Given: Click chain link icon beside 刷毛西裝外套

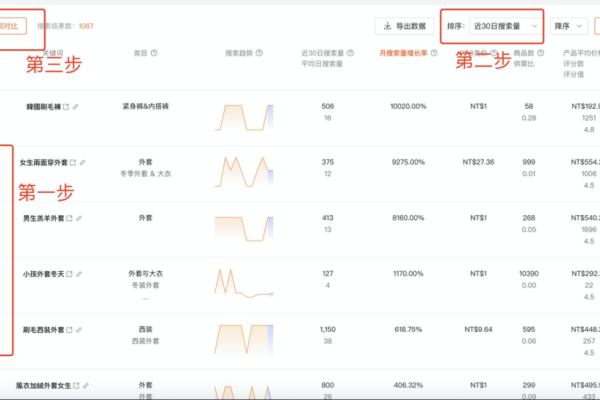Looking at the screenshot, I should coord(79,330).
